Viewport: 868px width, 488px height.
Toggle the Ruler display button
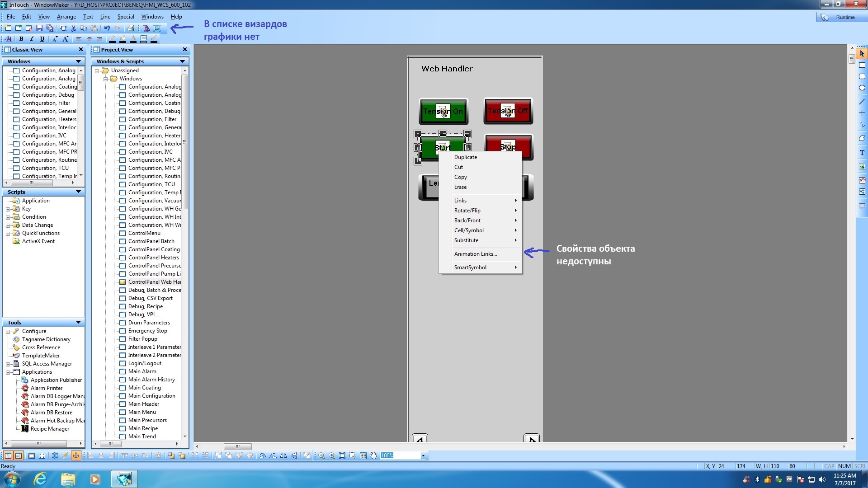pos(66,456)
